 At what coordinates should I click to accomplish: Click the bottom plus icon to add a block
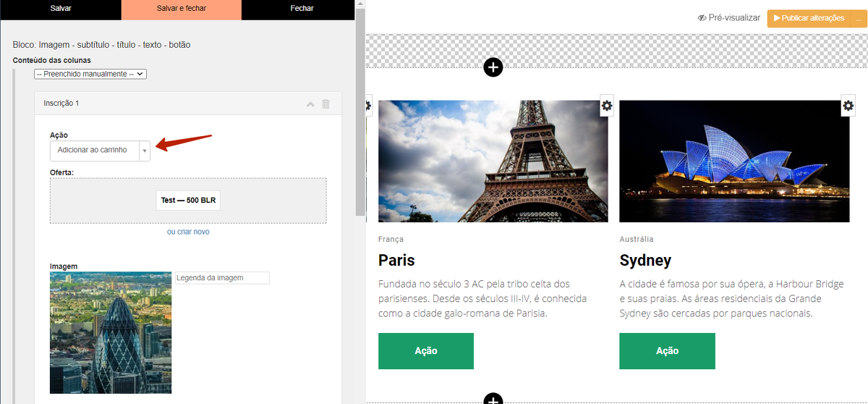(x=493, y=399)
